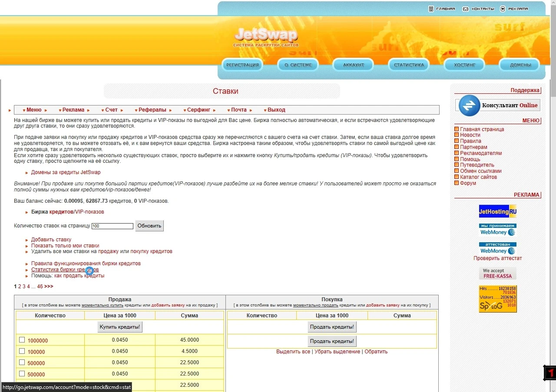Click the Купить кредиты! button
Screen dimensions: 556x392
click(x=120, y=327)
